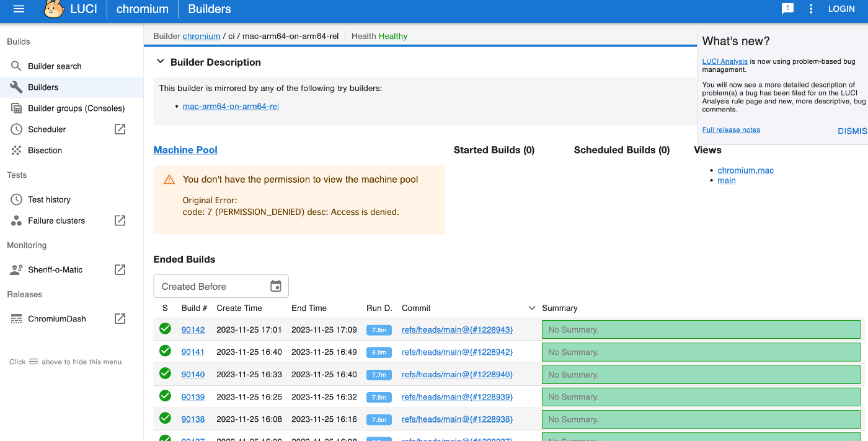Click the 7.7m run duration of build 90140
Screen dimensions: 868x441
379,375
